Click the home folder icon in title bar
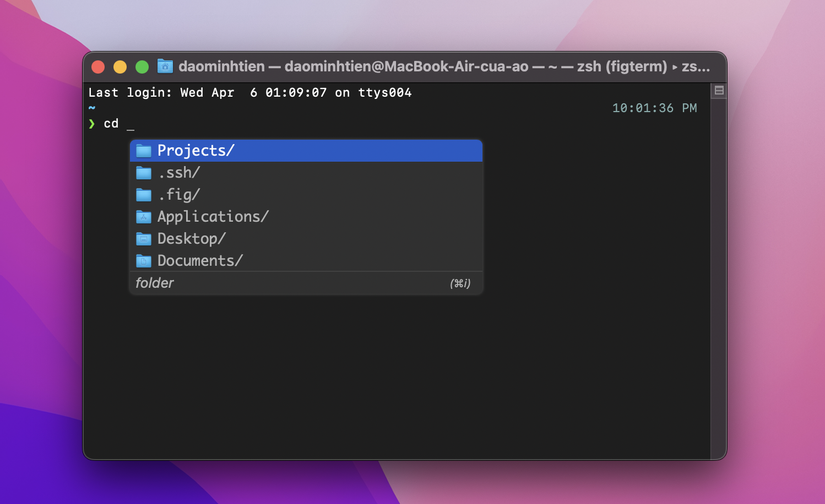825x504 pixels. point(165,66)
